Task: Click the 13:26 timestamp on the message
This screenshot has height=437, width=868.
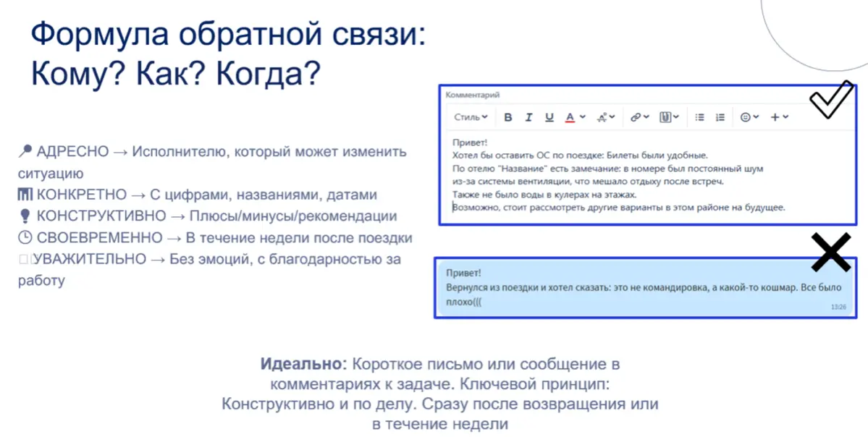Action: coord(835,307)
